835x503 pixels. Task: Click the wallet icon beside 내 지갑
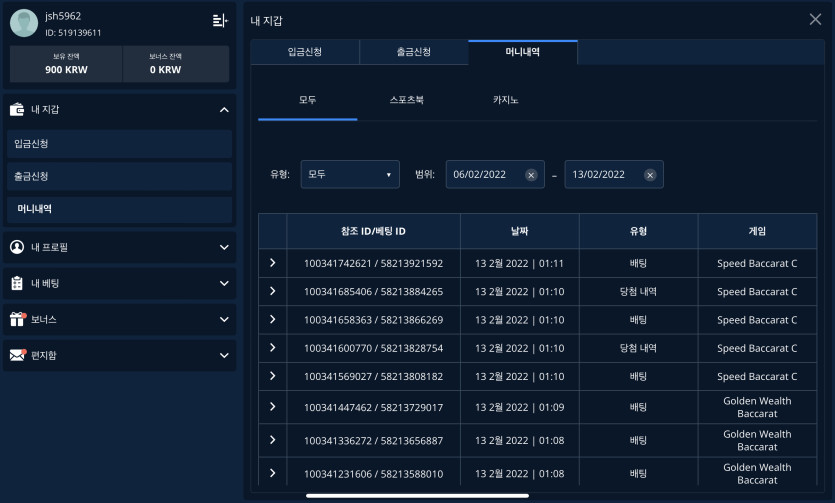17,109
